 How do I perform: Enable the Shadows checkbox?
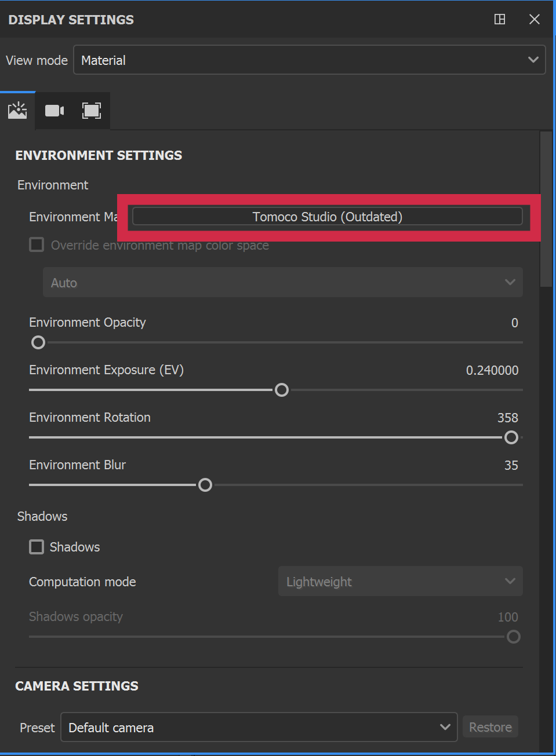point(37,547)
